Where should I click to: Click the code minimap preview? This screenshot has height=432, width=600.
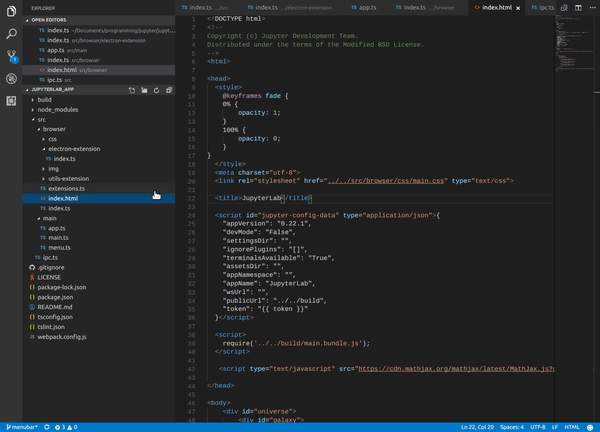tap(574, 43)
